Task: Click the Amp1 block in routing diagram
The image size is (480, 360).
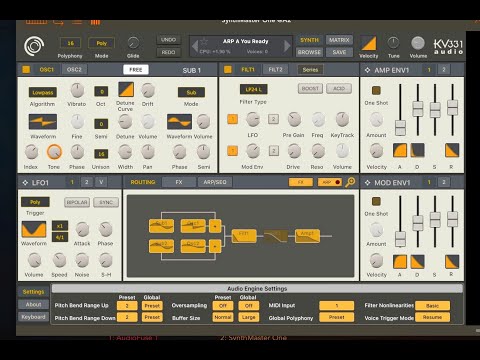Action: tap(307, 236)
